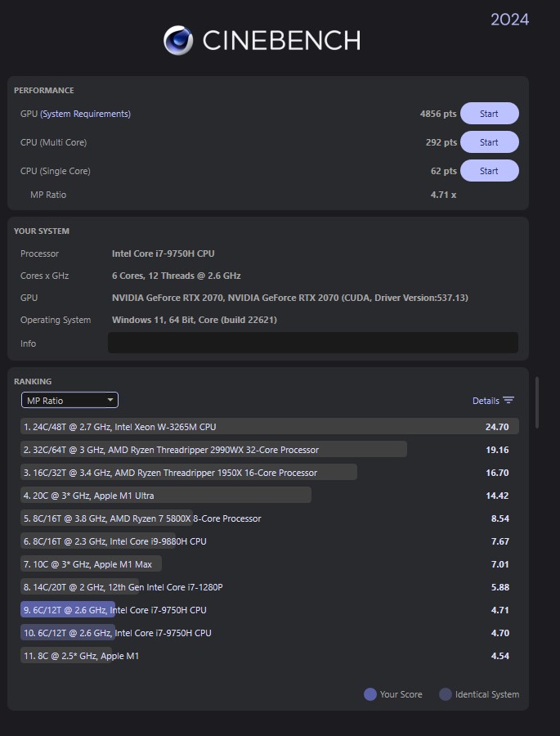Click the 62 pts single core score
Viewport: 560px width, 736px height.
pyautogui.click(x=444, y=171)
